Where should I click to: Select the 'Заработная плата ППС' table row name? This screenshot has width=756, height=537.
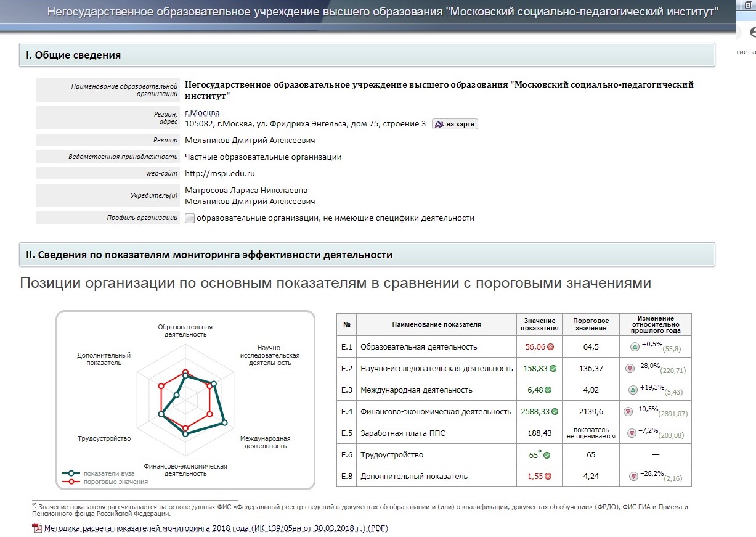[402, 433]
